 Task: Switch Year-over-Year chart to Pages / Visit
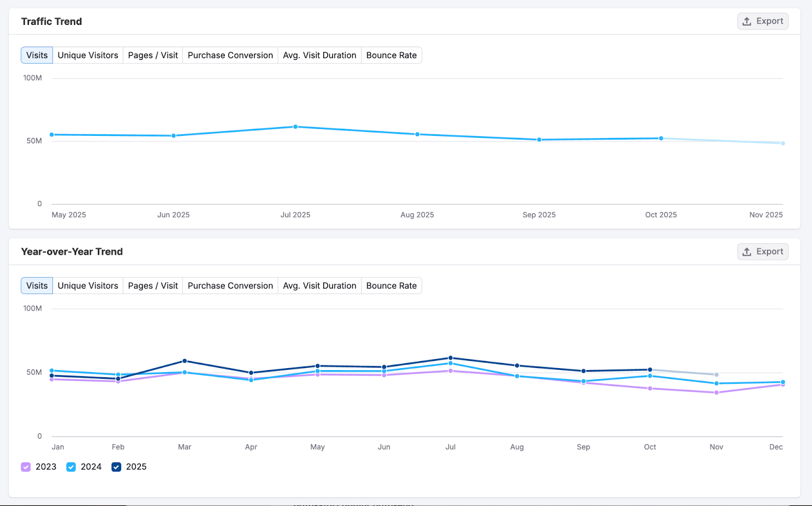coord(152,285)
